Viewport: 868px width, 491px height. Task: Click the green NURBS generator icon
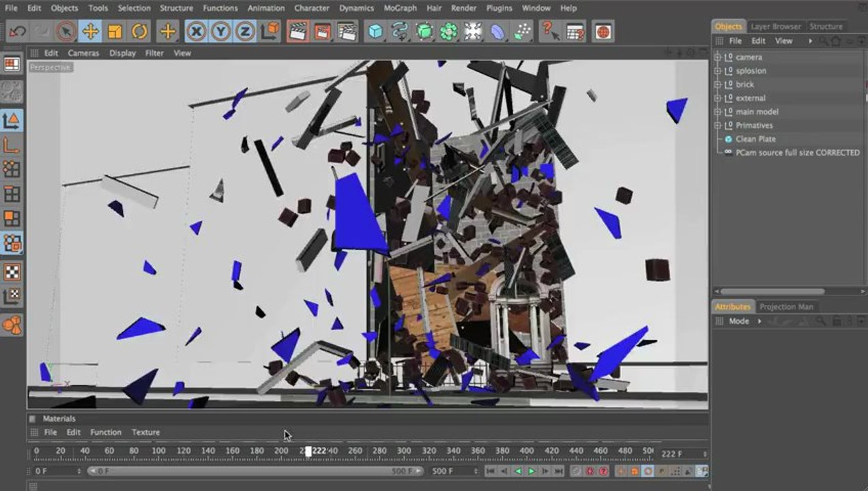424,31
